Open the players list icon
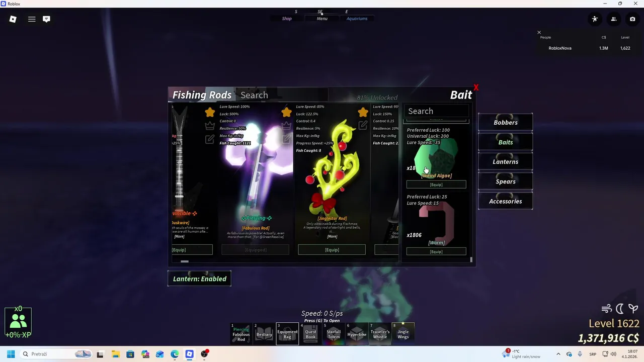The image size is (644, 362). point(614,19)
